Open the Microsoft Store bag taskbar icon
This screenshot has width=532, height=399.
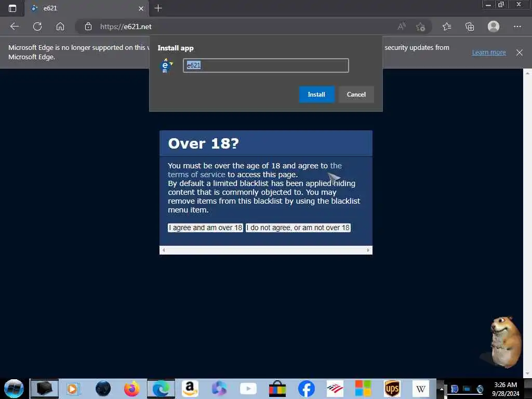277,389
